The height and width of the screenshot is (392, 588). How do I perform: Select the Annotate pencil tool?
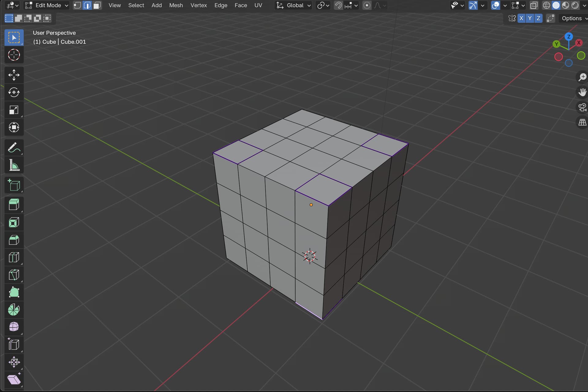click(14, 147)
